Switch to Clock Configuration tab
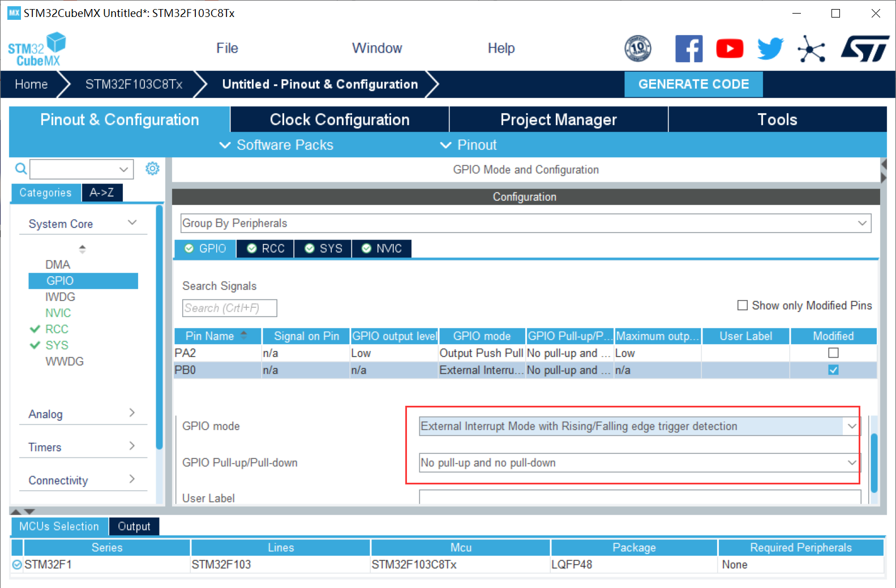Screen dimensions: 896x588 tap(340, 119)
